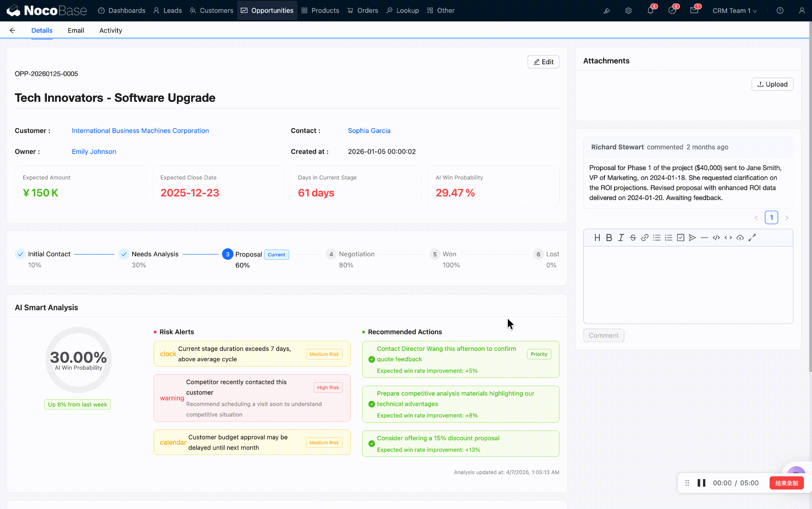This screenshot has height=509, width=812.
Task: Open the notifications bell
Action: [650, 11]
